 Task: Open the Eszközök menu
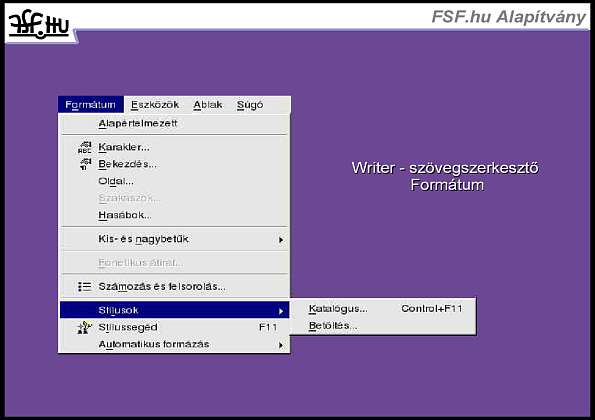point(155,105)
